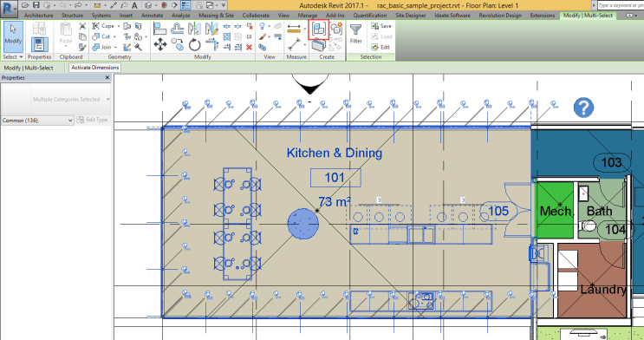Select Mirror - Pick Axis tool

coord(194,29)
